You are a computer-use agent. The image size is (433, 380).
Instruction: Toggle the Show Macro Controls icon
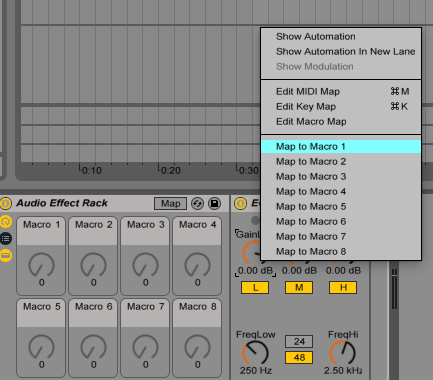[x=6, y=222]
